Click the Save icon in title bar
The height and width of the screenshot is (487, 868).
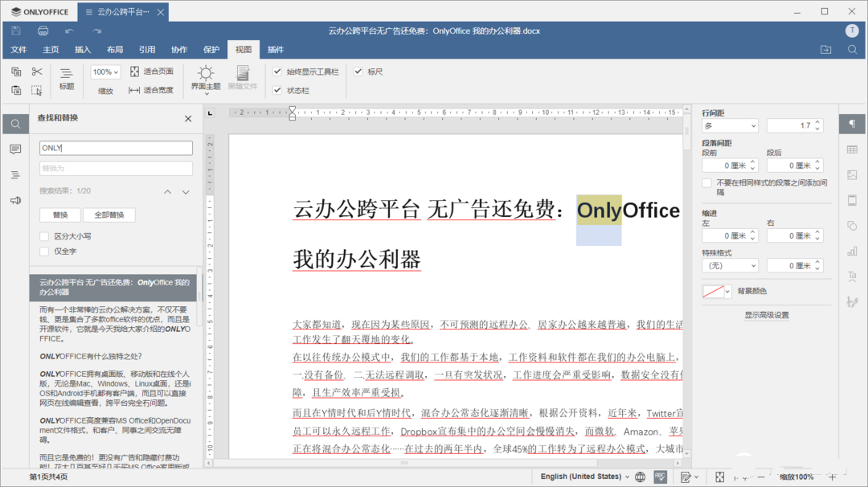tap(16, 31)
